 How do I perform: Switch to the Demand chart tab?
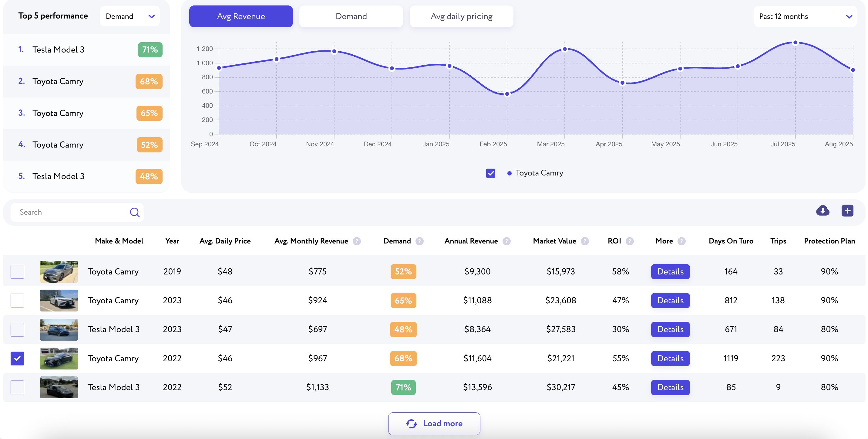(351, 16)
